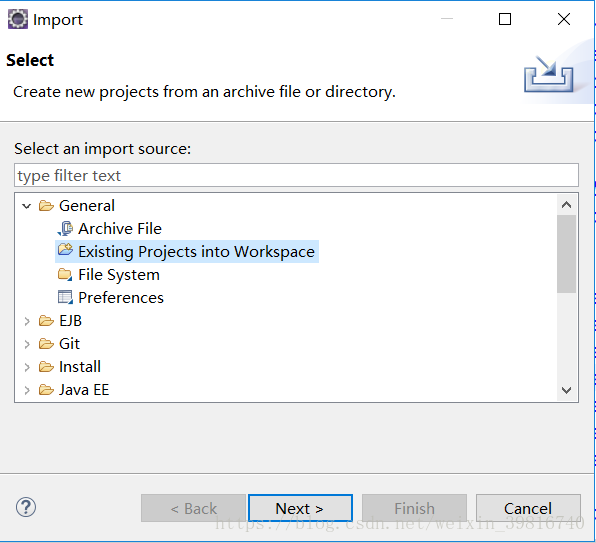Viewport: 596px width, 543px height.
Task: Click the EJB folder icon
Action: click(x=46, y=321)
